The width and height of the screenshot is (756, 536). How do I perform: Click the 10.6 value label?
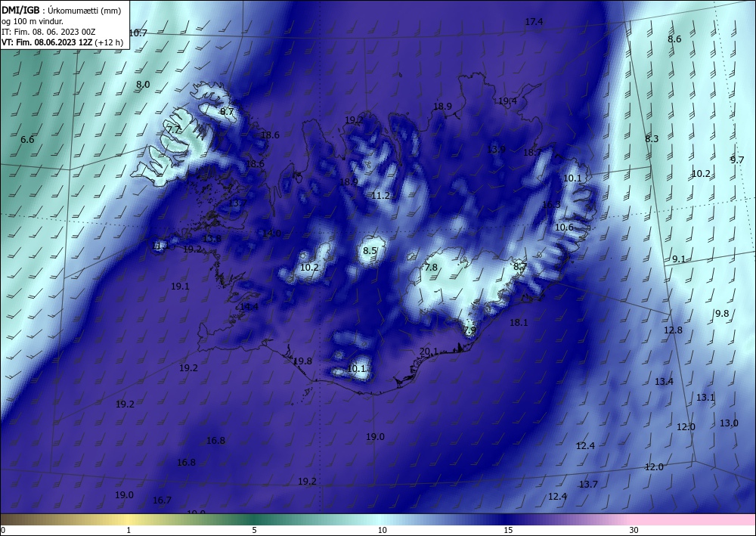point(564,227)
